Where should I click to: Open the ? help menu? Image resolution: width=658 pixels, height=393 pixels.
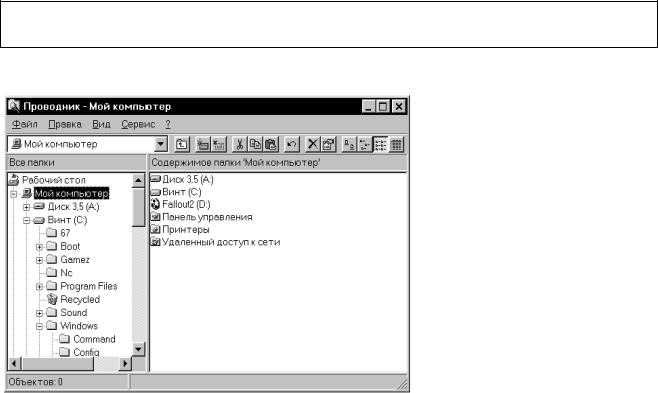coord(168,124)
